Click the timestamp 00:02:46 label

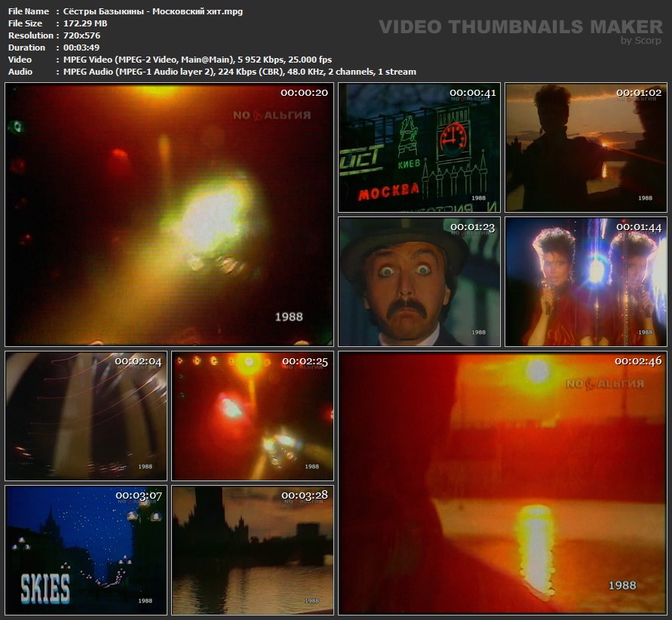pyautogui.click(x=638, y=361)
